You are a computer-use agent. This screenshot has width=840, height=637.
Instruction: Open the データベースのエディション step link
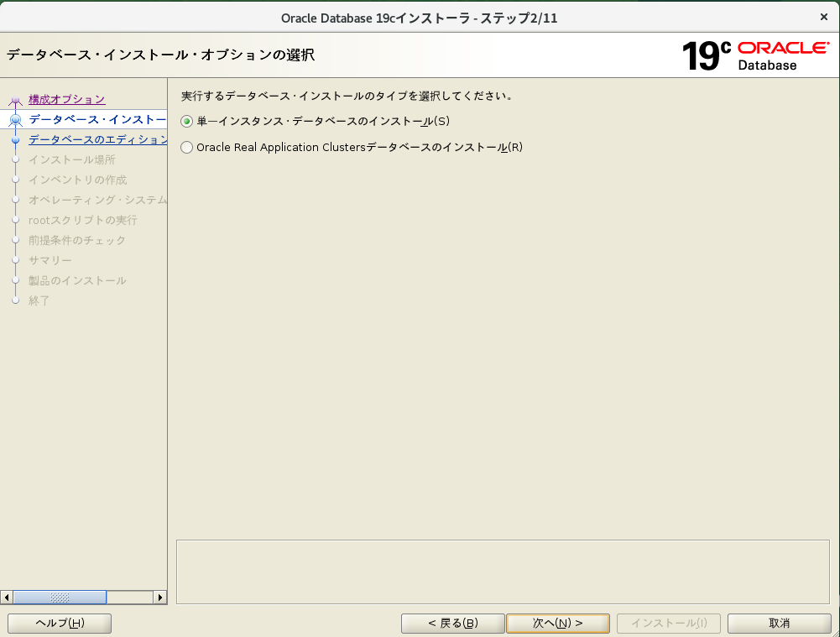[97, 139]
